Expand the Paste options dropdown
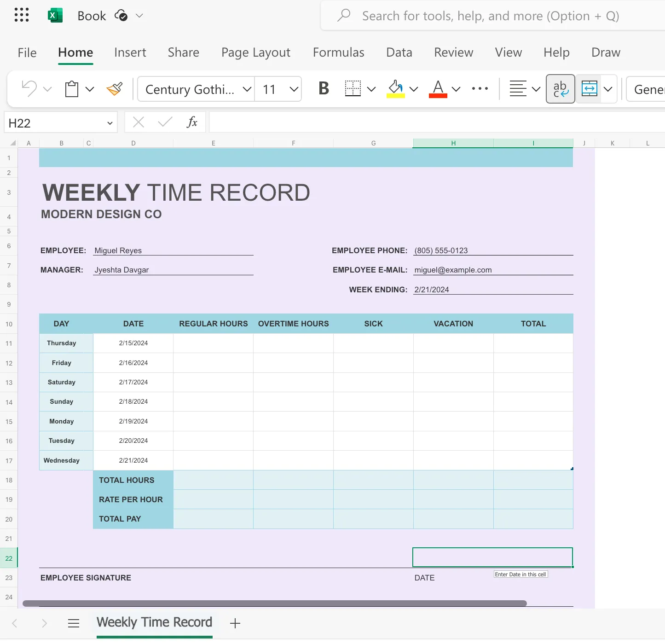665x644 pixels. click(x=90, y=89)
